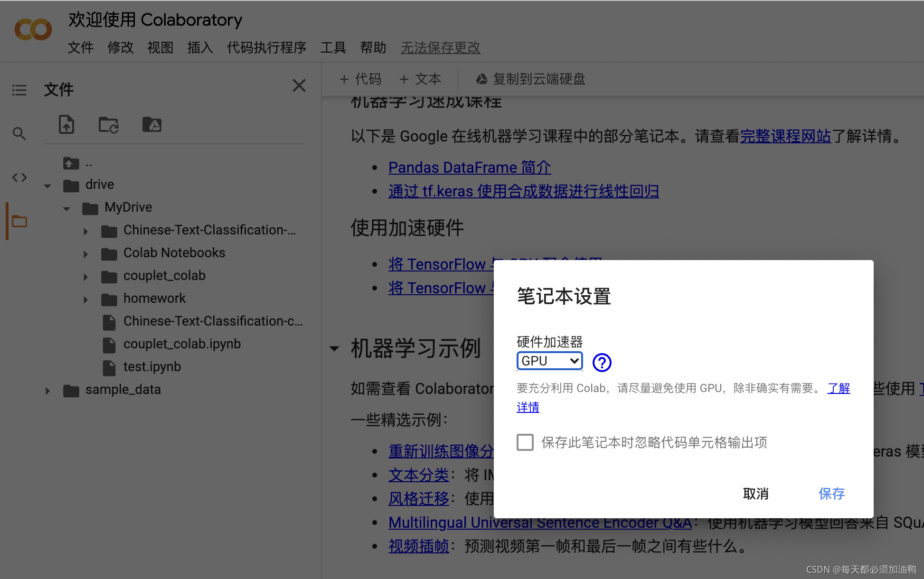The image size is (924, 579).
Task: Open the 文本分类 link
Action: (419, 475)
